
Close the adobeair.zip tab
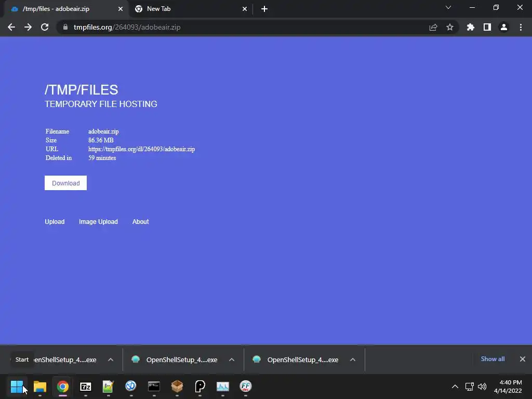pos(121,9)
